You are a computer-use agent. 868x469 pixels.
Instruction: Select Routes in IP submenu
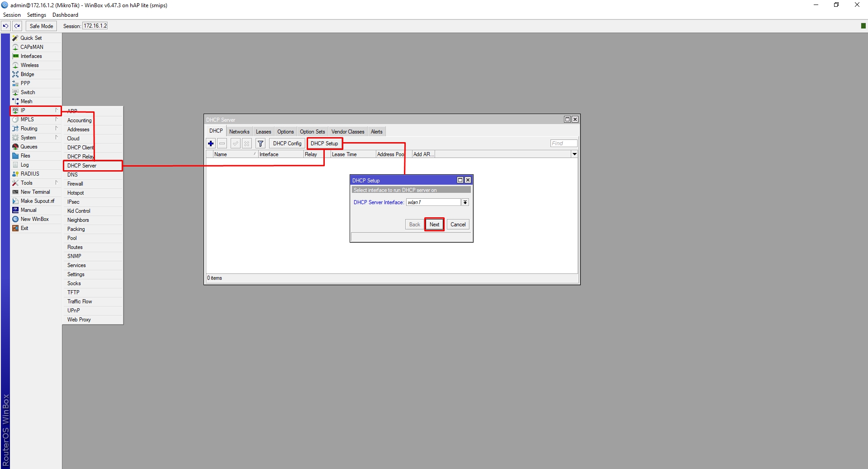point(93,247)
